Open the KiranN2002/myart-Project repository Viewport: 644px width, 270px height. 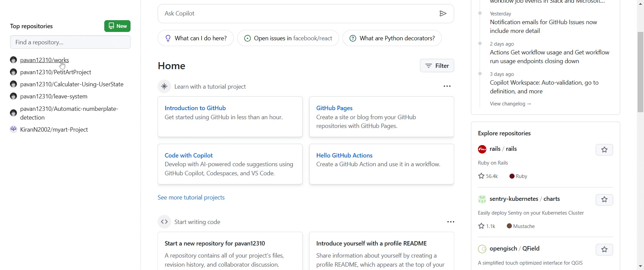coord(54,130)
